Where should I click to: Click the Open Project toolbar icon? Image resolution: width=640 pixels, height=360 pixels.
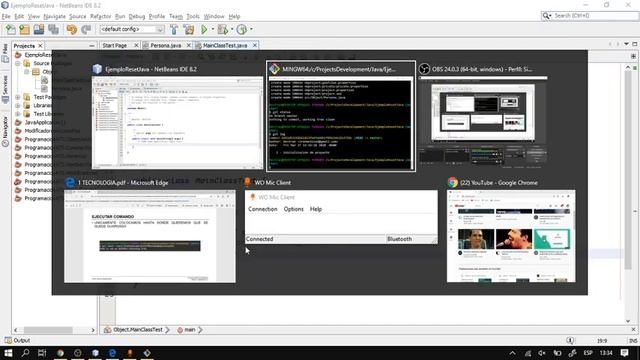[39, 29]
